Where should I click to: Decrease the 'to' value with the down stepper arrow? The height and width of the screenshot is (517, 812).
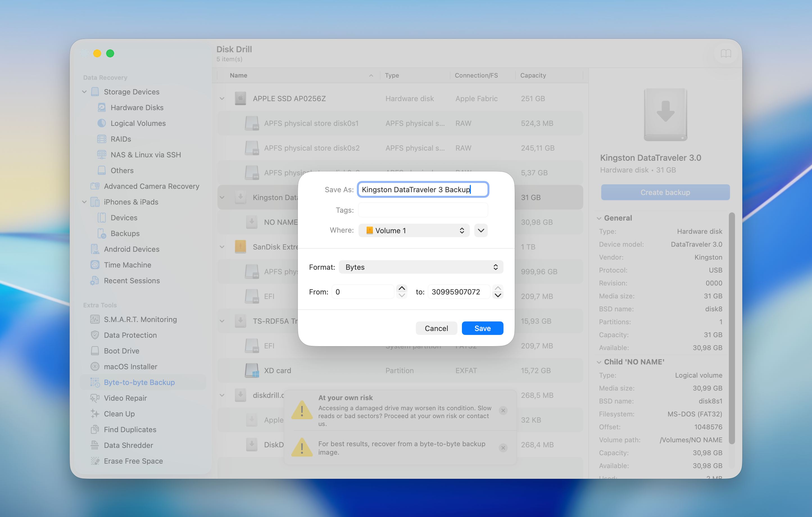(x=498, y=295)
